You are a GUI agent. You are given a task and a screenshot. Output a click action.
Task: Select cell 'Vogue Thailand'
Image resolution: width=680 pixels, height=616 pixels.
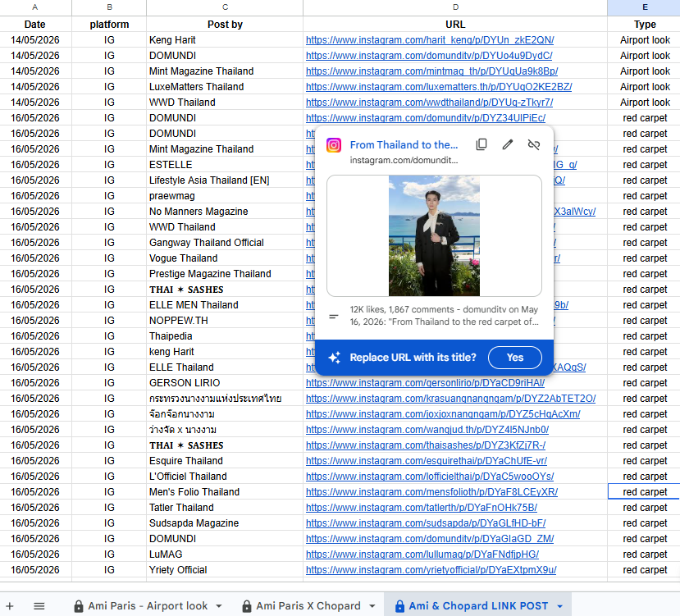[225, 258]
